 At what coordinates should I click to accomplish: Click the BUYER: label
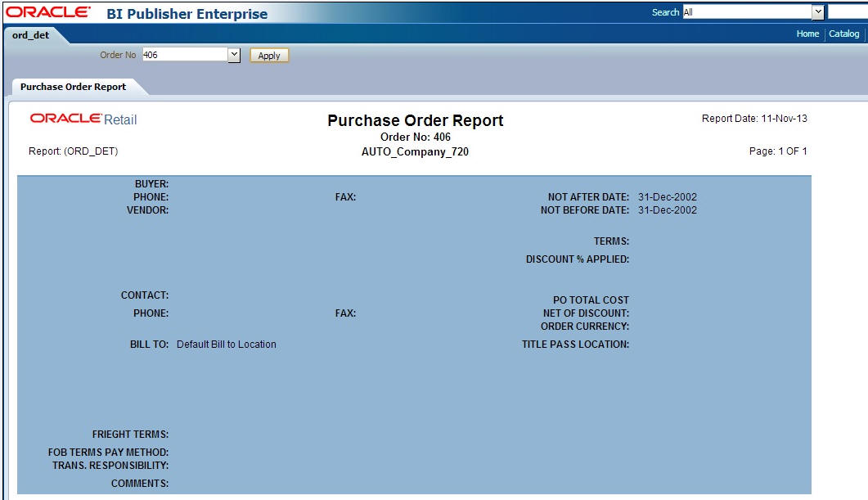pos(151,184)
